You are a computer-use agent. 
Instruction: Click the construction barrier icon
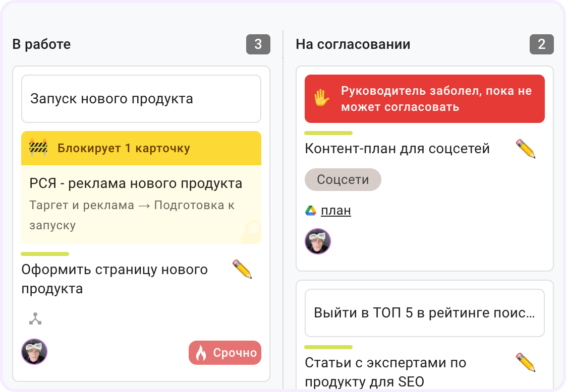pyautogui.click(x=38, y=148)
